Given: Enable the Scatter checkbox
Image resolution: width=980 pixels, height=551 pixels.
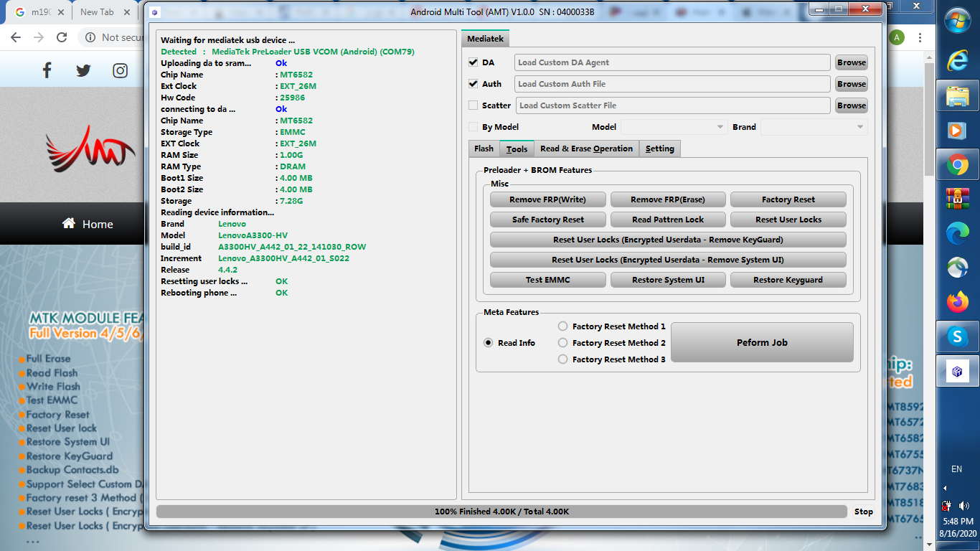Looking at the screenshot, I should [x=473, y=105].
